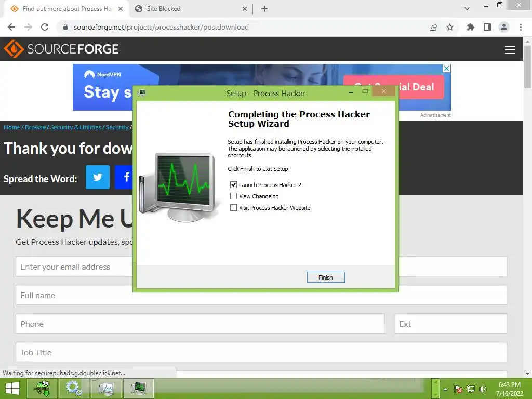Click the page scrollbar up arrow

(x=527, y=41)
